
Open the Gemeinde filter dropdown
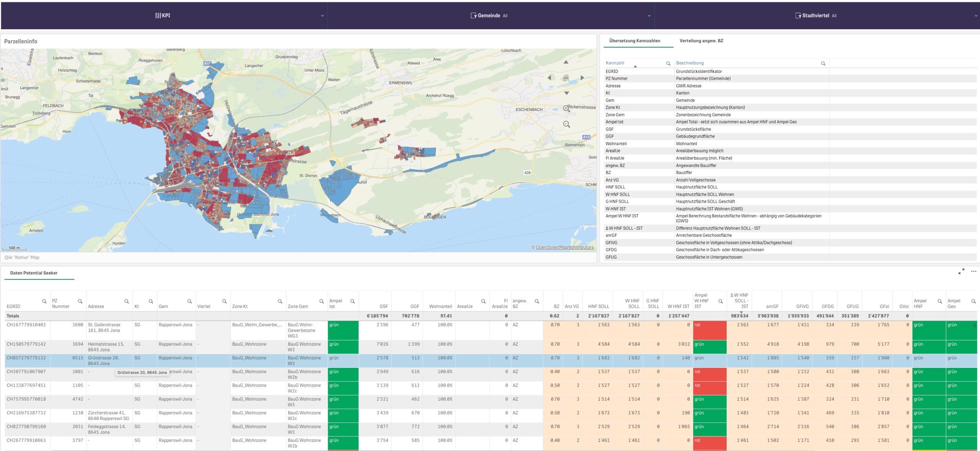491,16
